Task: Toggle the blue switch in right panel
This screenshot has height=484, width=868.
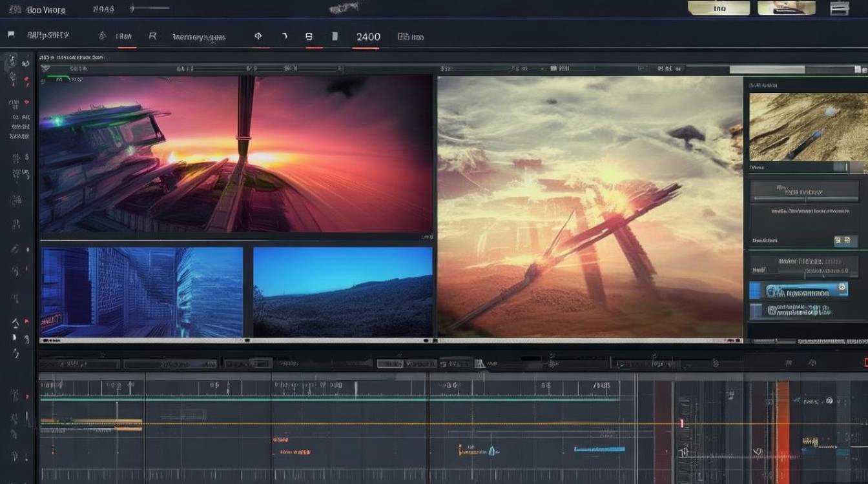Action: [x=845, y=241]
